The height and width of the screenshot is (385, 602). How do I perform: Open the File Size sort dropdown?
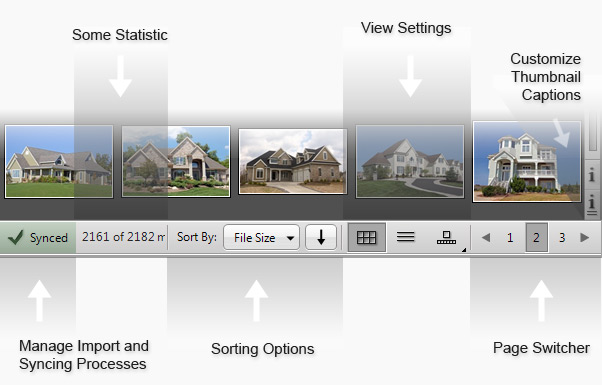click(x=261, y=238)
